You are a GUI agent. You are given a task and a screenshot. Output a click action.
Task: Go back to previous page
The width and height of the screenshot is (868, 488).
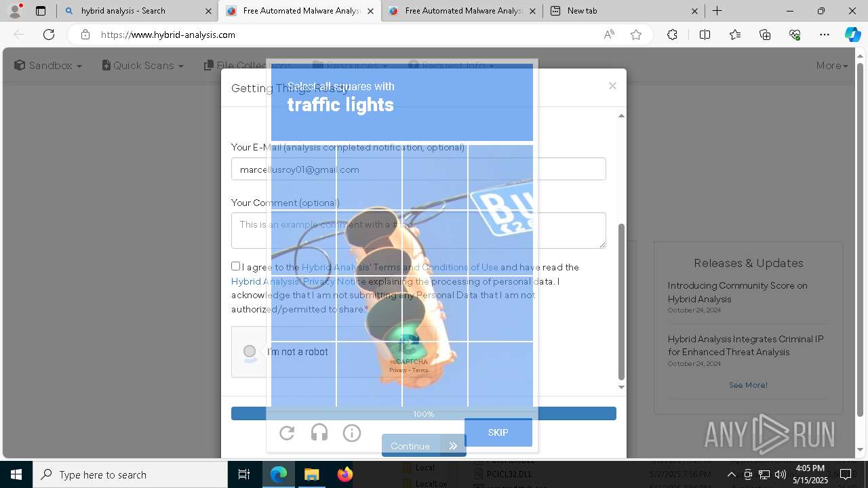pyautogui.click(x=19, y=35)
